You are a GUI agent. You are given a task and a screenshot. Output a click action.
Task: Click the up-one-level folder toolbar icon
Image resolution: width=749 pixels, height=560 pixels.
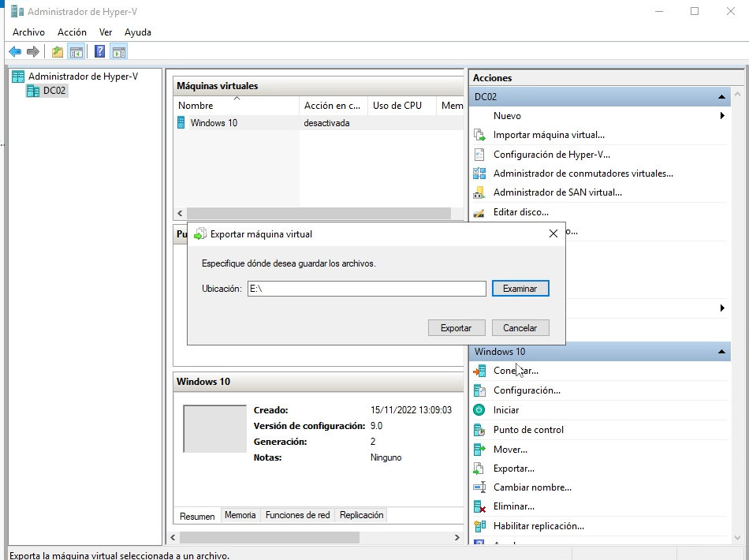58,52
